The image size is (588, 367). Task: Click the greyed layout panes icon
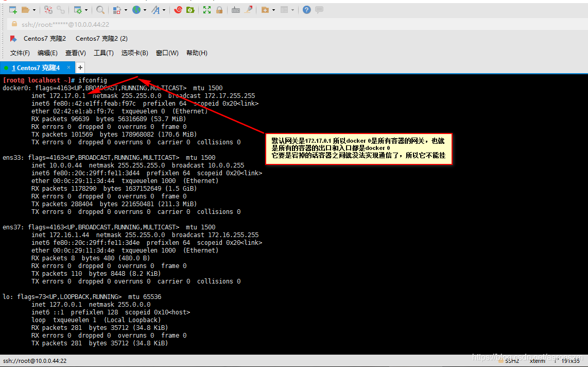coord(284,10)
